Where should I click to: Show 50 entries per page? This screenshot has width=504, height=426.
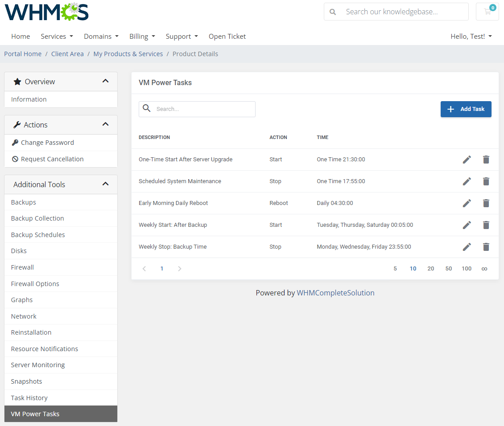(x=449, y=269)
